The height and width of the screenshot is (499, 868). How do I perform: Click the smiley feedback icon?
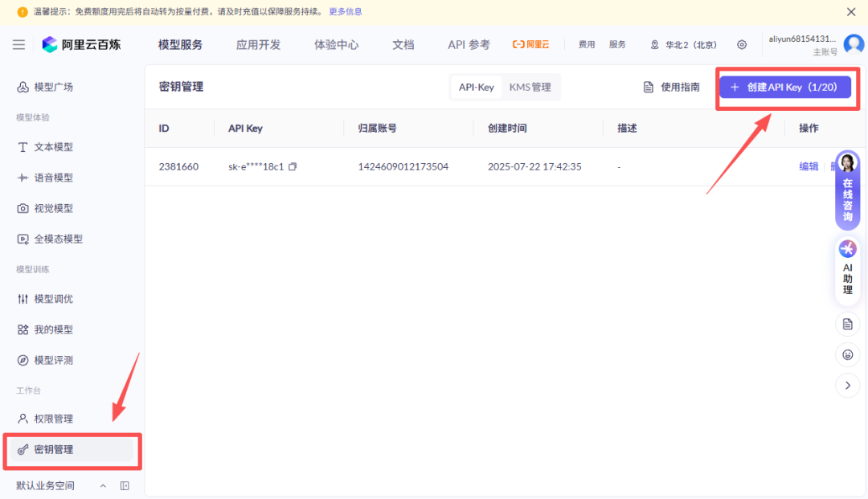[847, 354]
